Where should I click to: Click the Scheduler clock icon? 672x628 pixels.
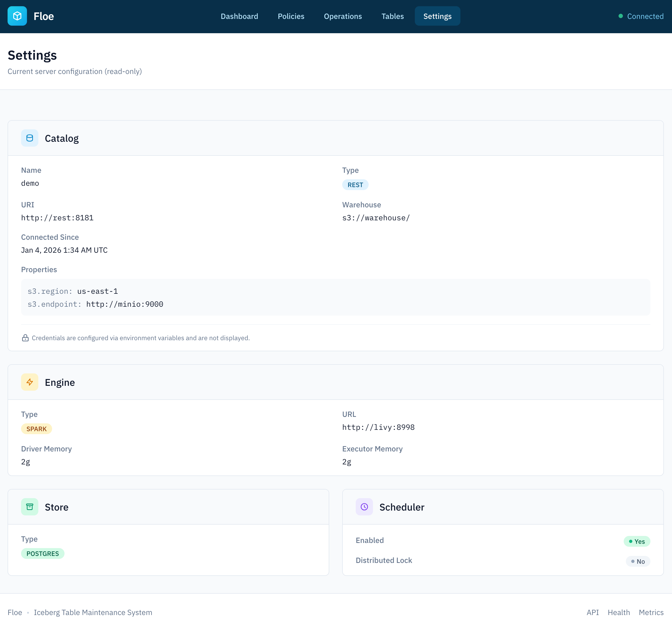pyautogui.click(x=364, y=507)
